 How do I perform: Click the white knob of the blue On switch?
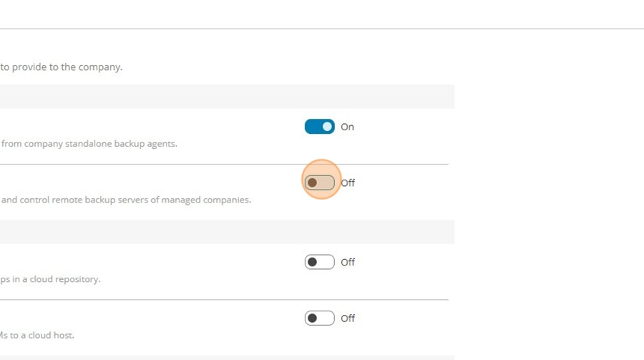pos(327,127)
